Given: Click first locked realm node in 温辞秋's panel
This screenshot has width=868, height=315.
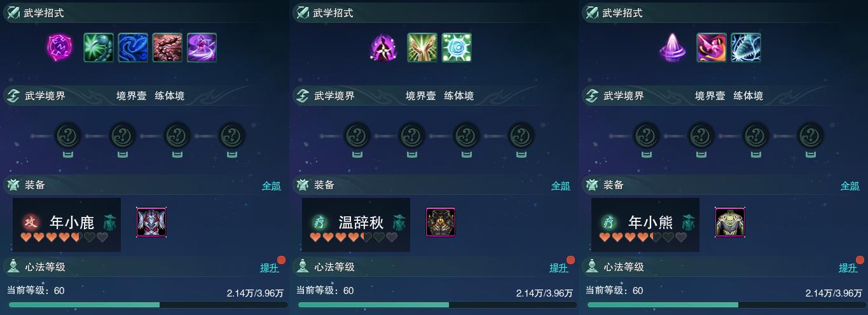Looking at the screenshot, I should [x=357, y=136].
